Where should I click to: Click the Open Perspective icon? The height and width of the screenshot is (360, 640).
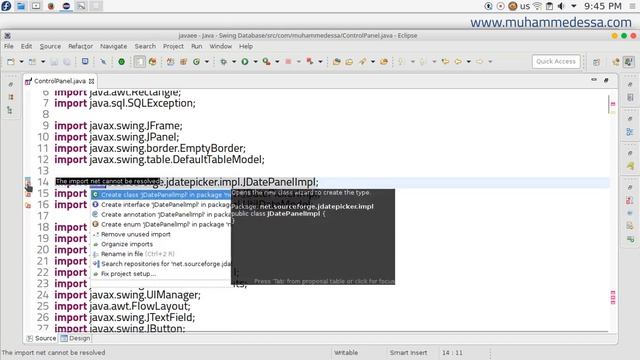point(596,62)
